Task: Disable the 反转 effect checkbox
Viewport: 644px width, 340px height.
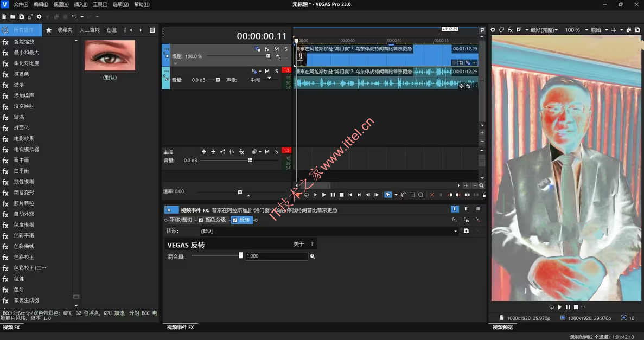Action: (235, 220)
